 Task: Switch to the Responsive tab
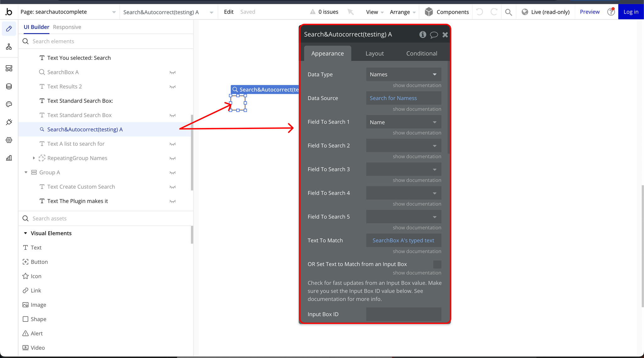67,27
